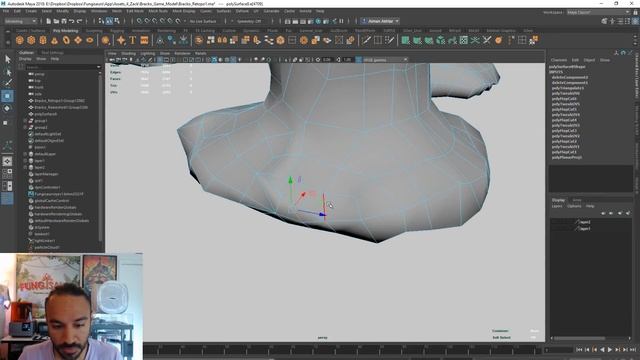Open the viewport Shading menu

[128, 53]
